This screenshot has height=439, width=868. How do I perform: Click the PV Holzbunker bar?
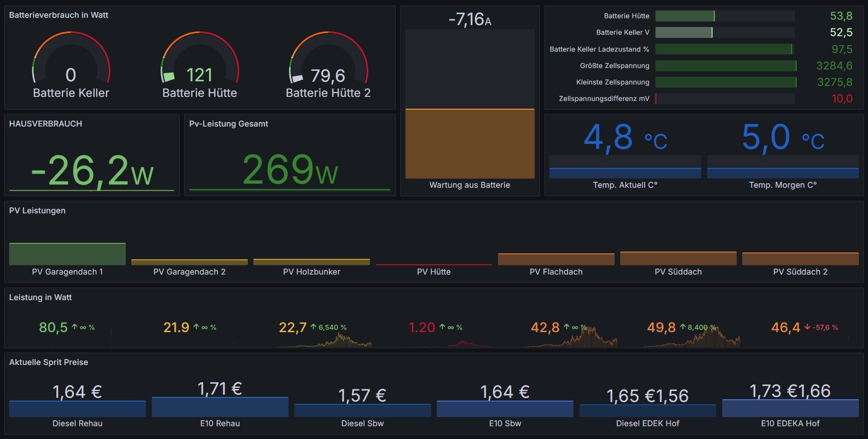[311, 262]
